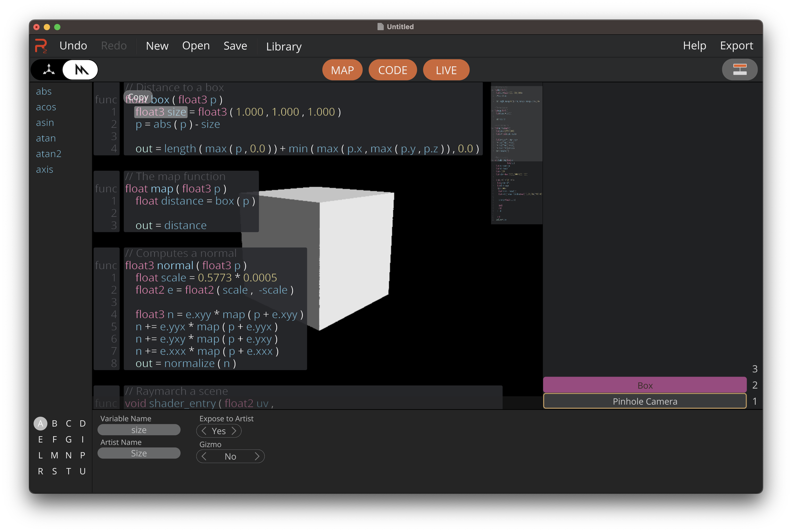
Task: Click the Copy button above the code
Action: pos(138,97)
